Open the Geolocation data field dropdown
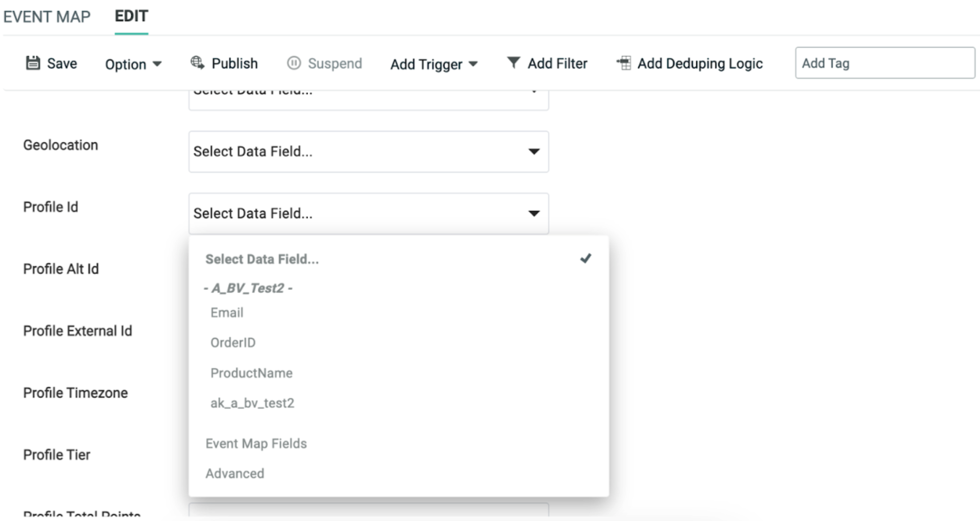The image size is (980, 521). [x=368, y=152]
